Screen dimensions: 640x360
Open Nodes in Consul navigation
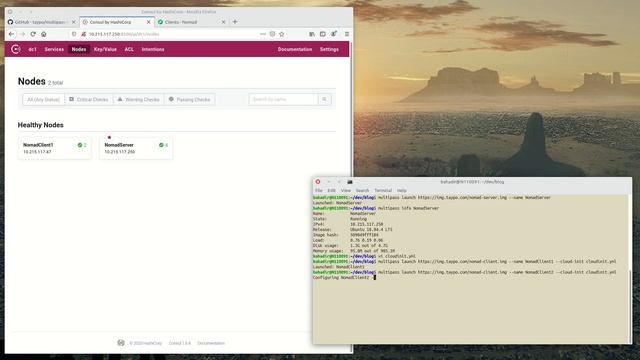[79, 49]
